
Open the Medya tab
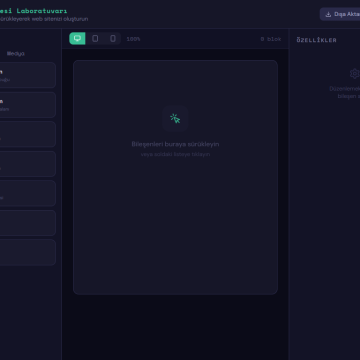click(x=16, y=53)
